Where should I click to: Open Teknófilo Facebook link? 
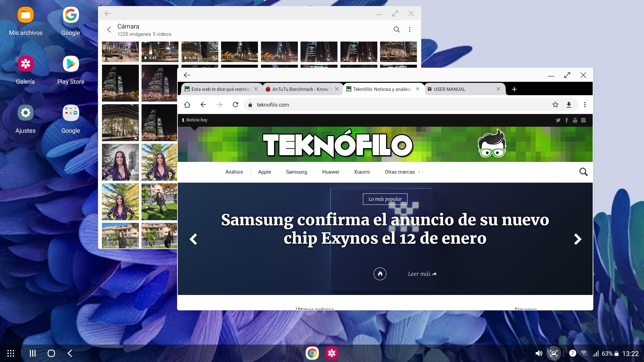pos(567,120)
